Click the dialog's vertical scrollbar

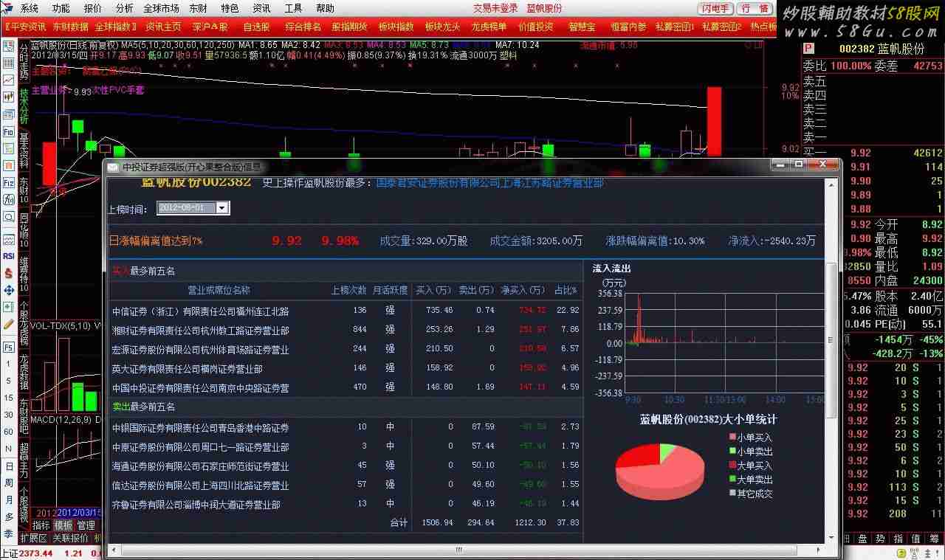click(x=831, y=339)
